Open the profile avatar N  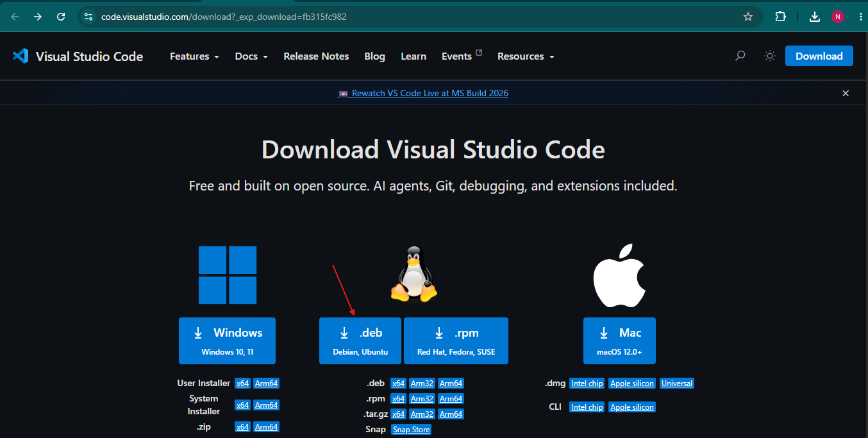pos(838,17)
